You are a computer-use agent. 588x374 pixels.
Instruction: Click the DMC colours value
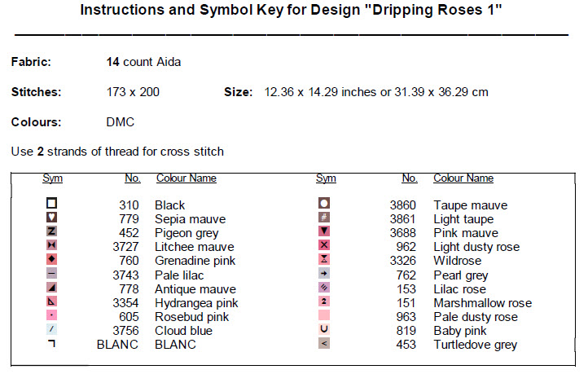(121, 122)
